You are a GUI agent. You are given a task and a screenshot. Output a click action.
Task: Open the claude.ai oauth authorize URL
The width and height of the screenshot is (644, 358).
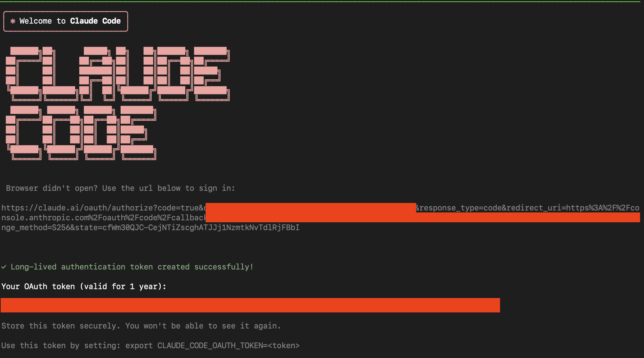pyautogui.click(x=320, y=208)
